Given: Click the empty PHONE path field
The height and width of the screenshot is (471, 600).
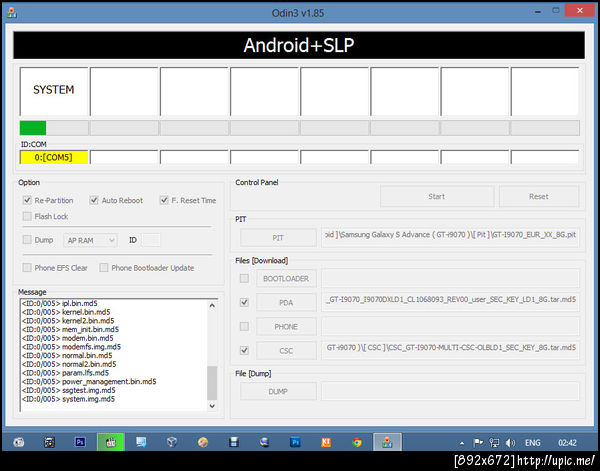Looking at the screenshot, I should coord(450,326).
